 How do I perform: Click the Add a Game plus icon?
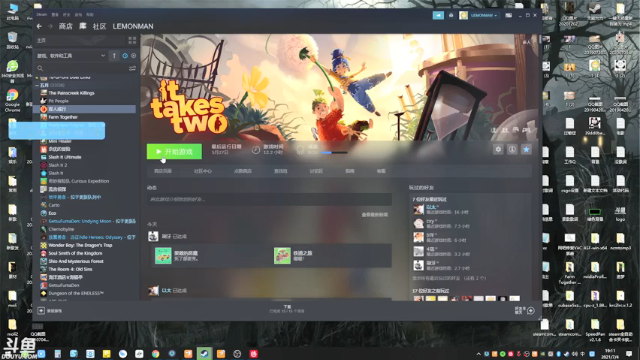(x=41, y=311)
